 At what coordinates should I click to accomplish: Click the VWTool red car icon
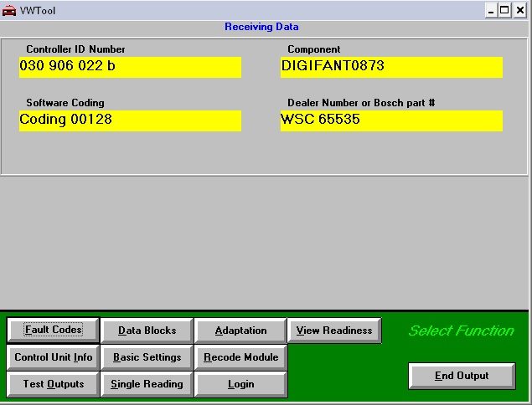(9, 11)
